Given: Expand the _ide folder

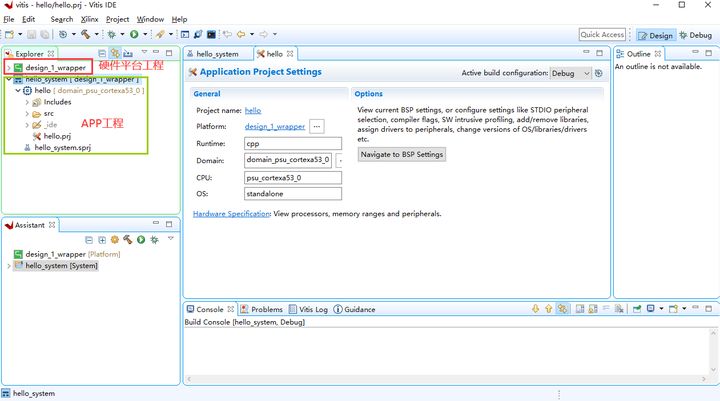Looking at the screenshot, I should 27,125.
